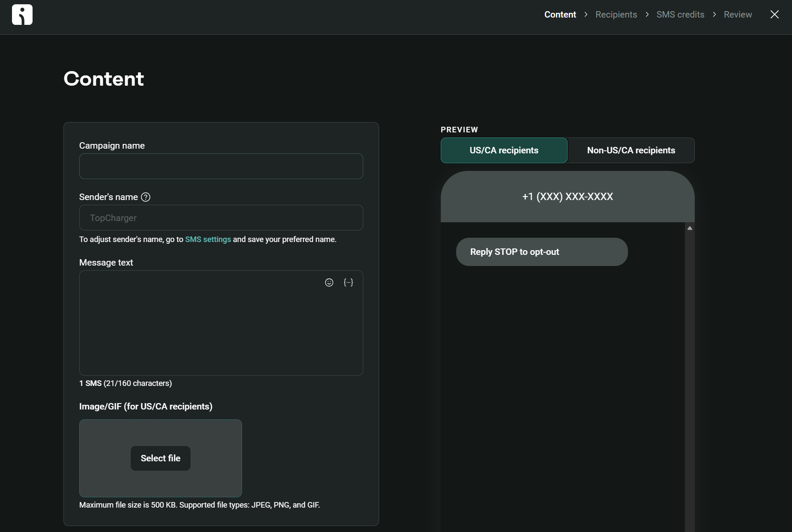The height and width of the screenshot is (532, 792).
Task: Go to the SMS credits step
Action: pyautogui.click(x=680, y=15)
